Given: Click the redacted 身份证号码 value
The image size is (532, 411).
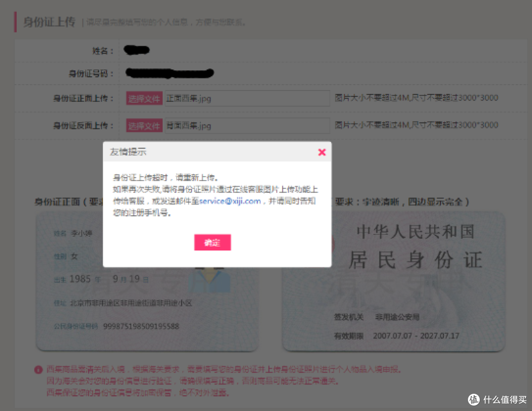Looking at the screenshot, I should [169, 73].
